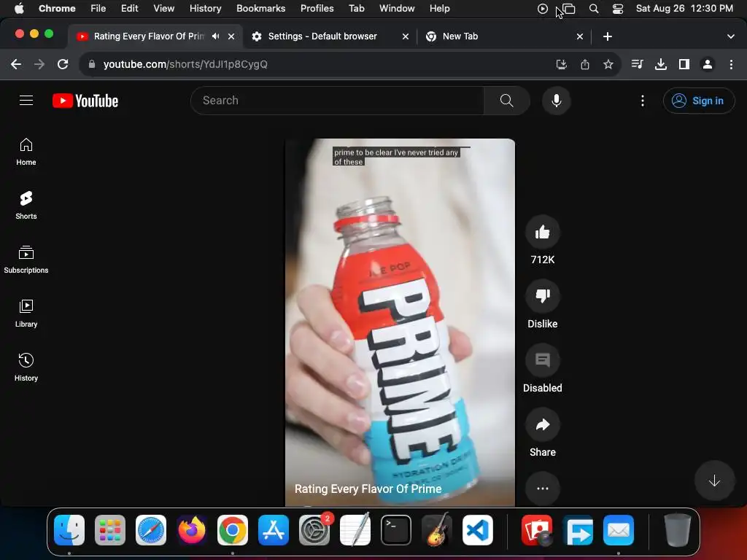Close the Settings tab
Image resolution: width=747 pixels, height=560 pixels.
click(406, 36)
